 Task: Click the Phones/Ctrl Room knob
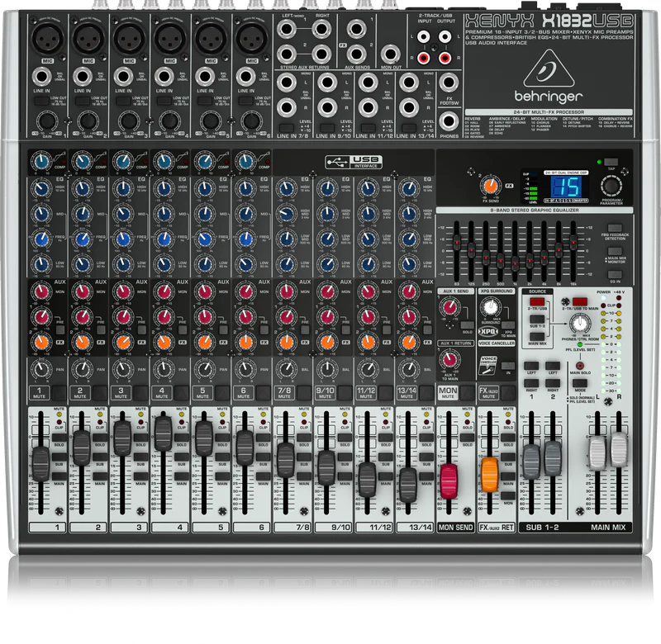coord(580,324)
